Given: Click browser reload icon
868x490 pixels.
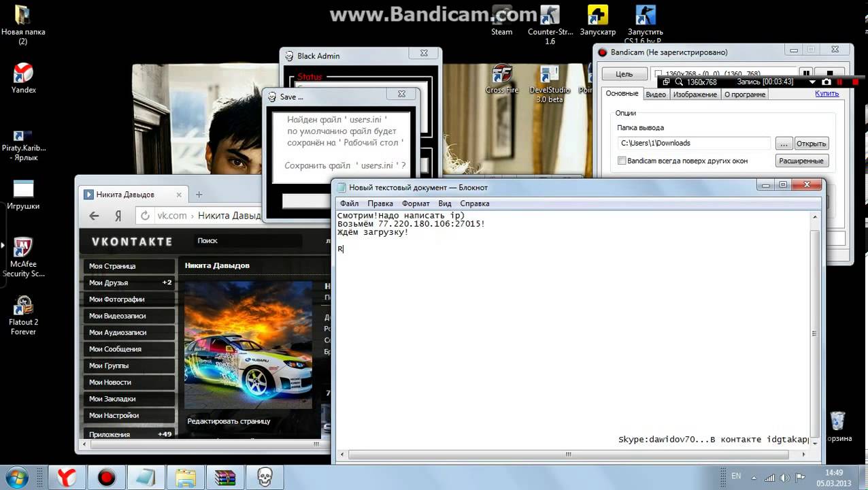Looking at the screenshot, I should click(145, 216).
